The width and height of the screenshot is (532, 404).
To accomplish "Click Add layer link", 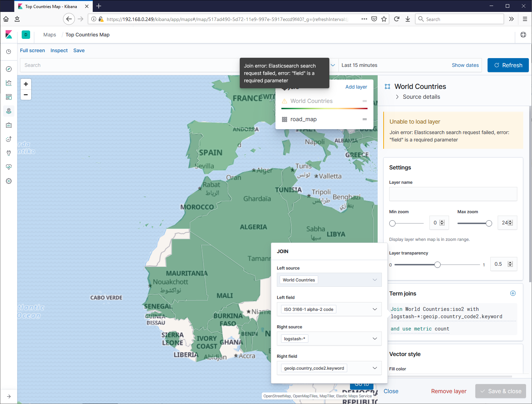I will pos(356,87).
